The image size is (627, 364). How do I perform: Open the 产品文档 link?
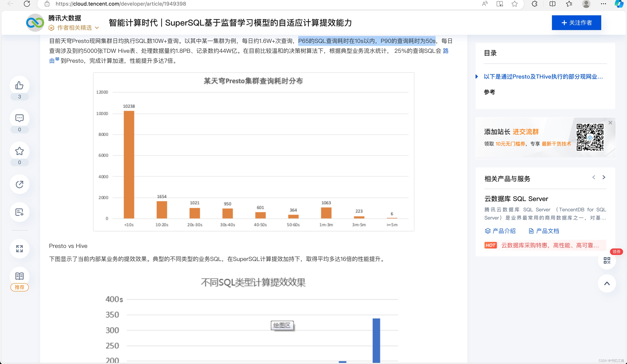tap(544, 231)
